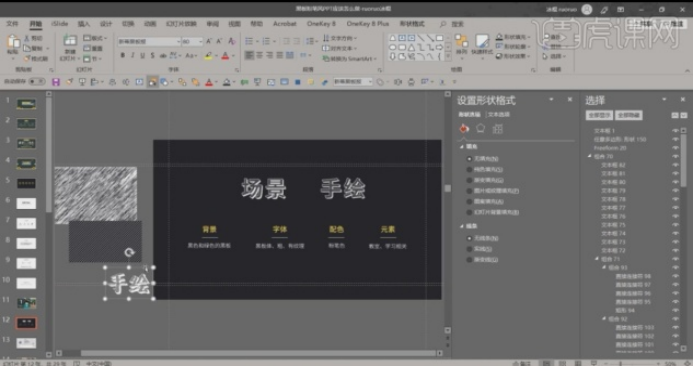The height and width of the screenshot is (367, 693).
Task: Click the bullet list icon
Action: click(x=249, y=41)
